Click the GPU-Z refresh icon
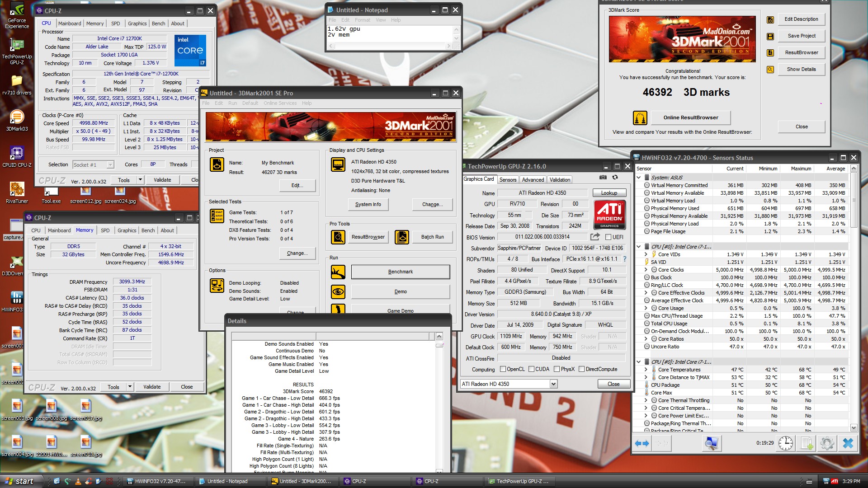The width and height of the screenshot is (868, 488). point(615,178)
